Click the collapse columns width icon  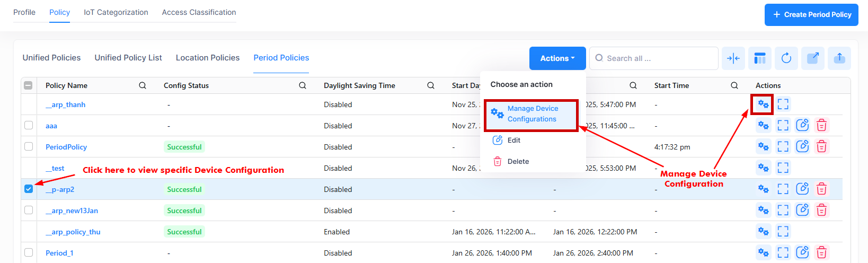pos(733,58)
